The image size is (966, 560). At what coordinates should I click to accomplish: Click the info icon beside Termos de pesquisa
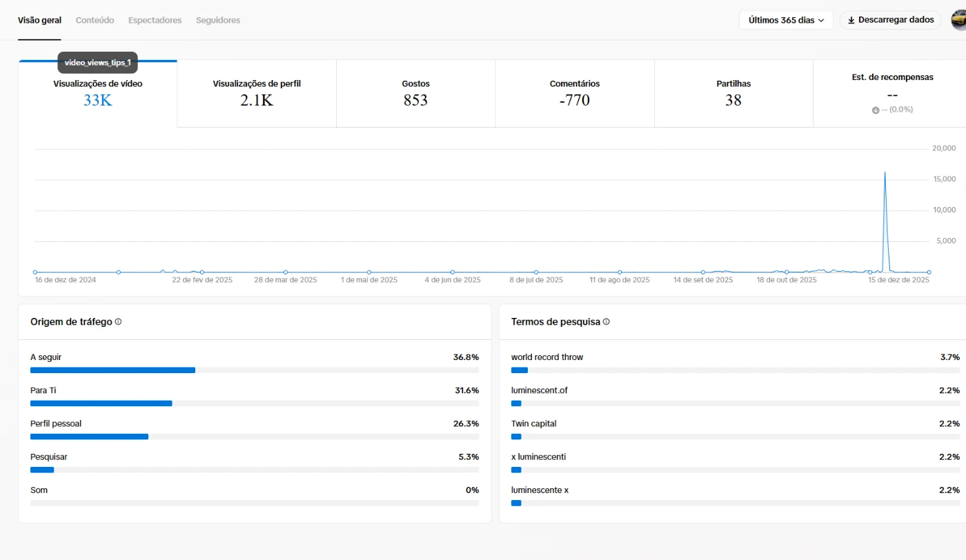pos(606,322)
